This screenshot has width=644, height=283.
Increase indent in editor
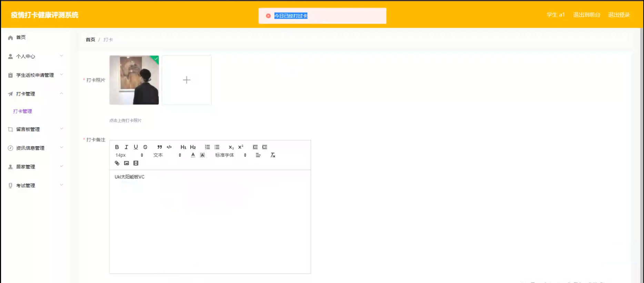(x=264, y=147)
